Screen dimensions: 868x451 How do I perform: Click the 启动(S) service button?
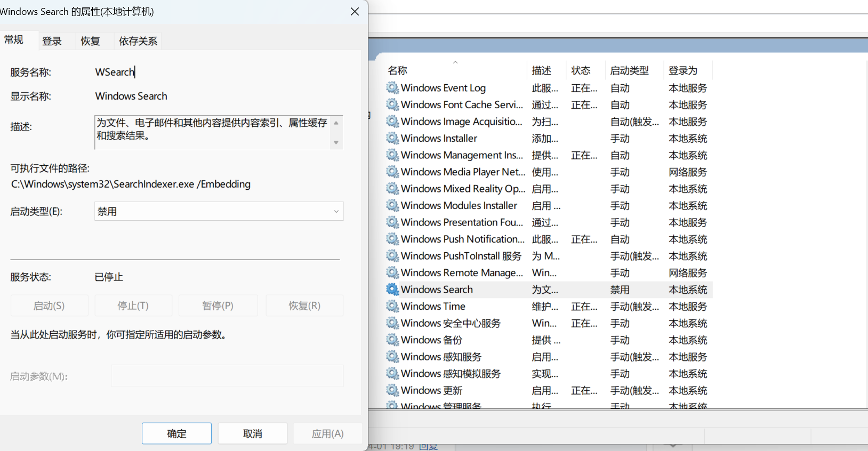(49, 305)
